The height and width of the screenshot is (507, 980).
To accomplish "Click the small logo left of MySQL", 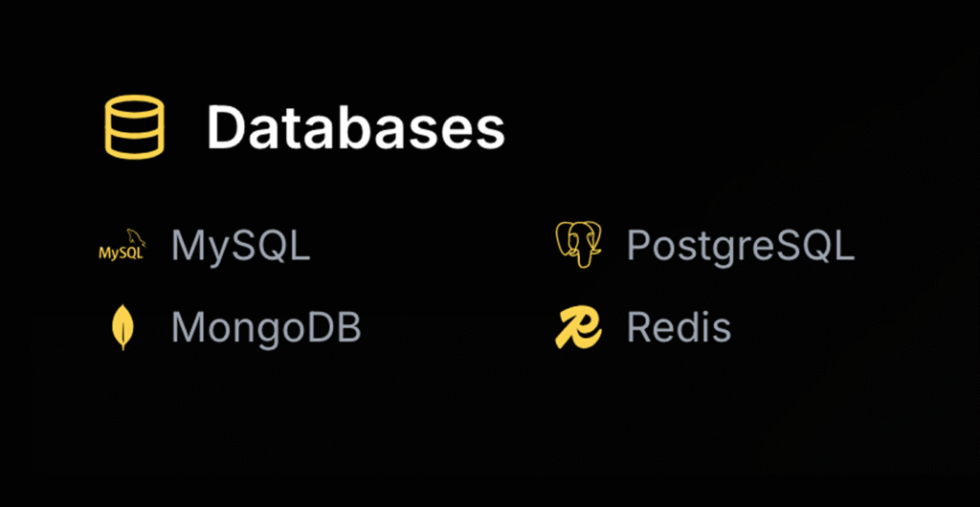I will coord(122,246).
